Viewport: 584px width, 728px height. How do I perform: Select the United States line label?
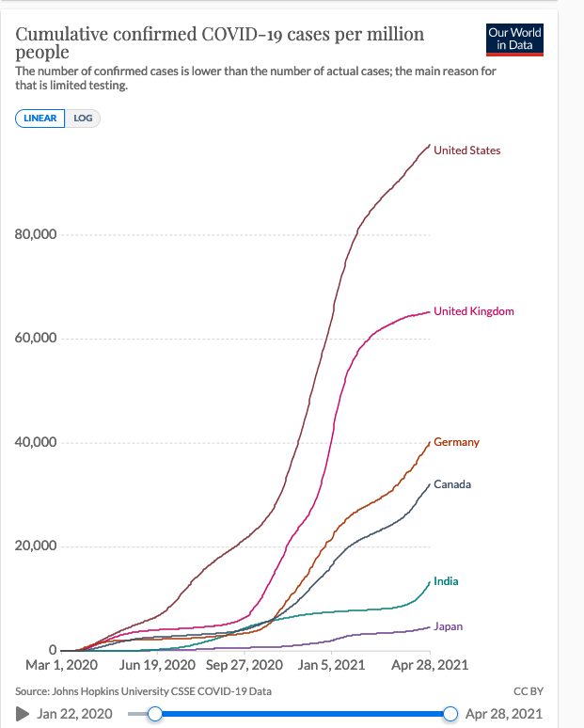(466, 150)
